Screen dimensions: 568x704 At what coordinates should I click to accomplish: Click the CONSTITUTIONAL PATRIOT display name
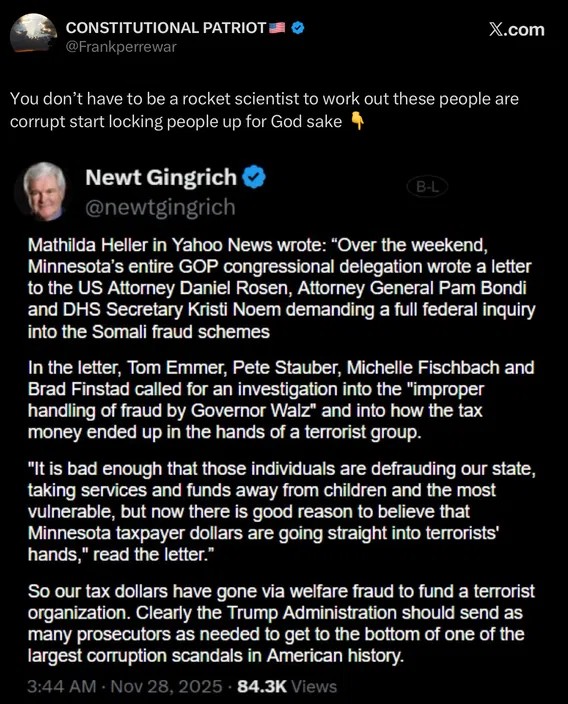click(x=166, y=28)
